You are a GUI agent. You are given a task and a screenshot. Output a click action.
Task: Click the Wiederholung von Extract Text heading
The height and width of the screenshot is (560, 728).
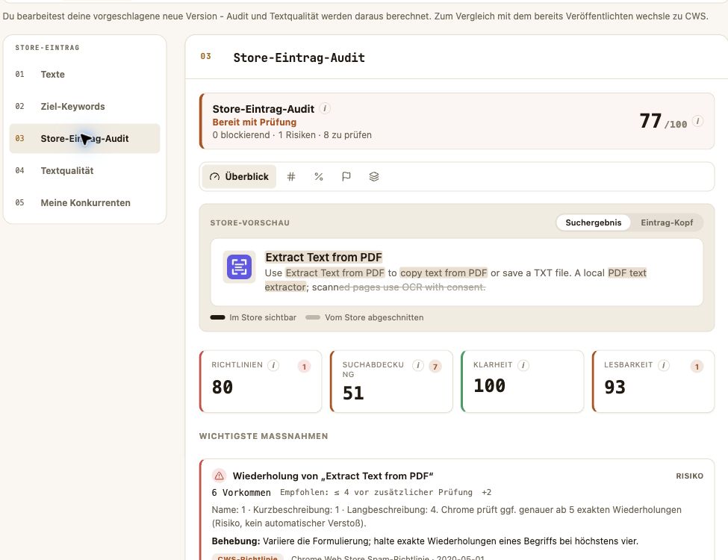333,476
